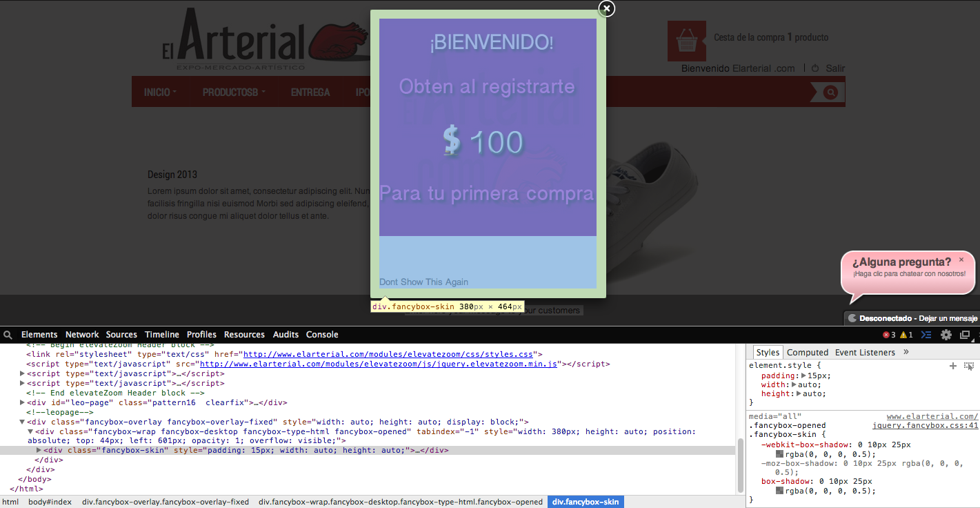Open the box-shadow rgba color swatch
This screenshot has height=508, width=980.
click(x=780, y=491)
